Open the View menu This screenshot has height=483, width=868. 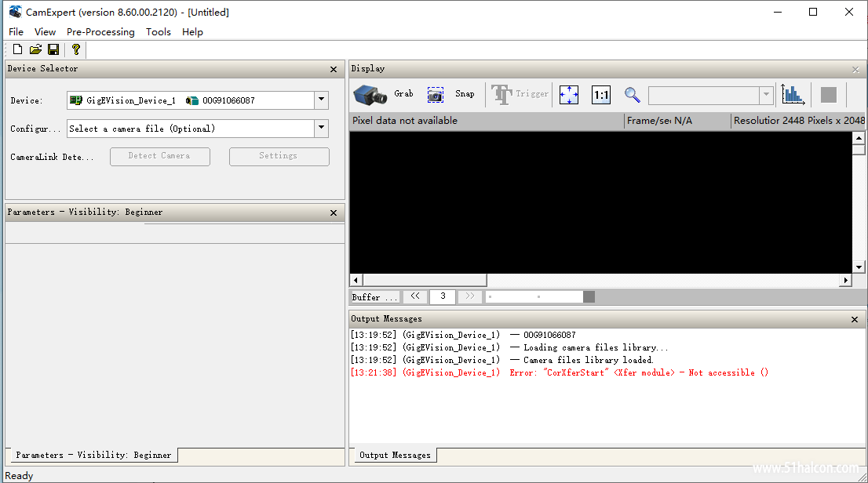tap(45, 32)
